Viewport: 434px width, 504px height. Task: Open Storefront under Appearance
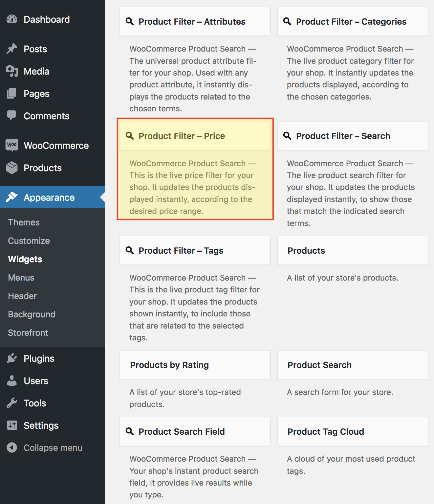28,333
